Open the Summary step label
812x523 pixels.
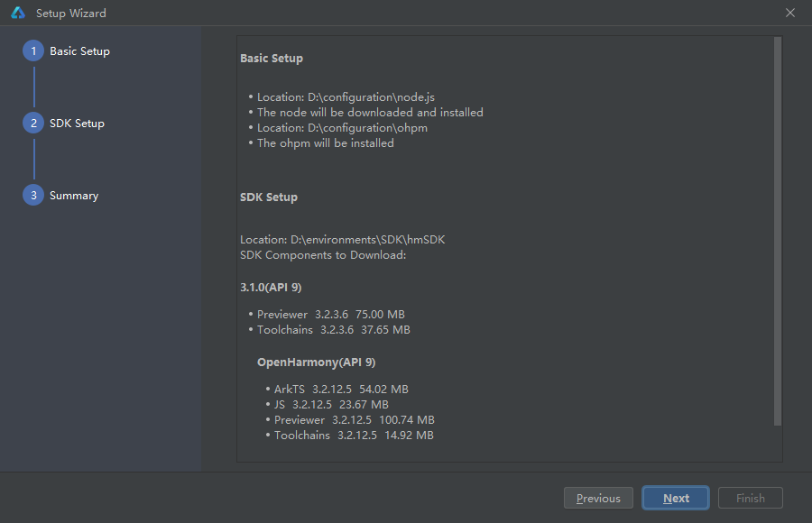74,196
